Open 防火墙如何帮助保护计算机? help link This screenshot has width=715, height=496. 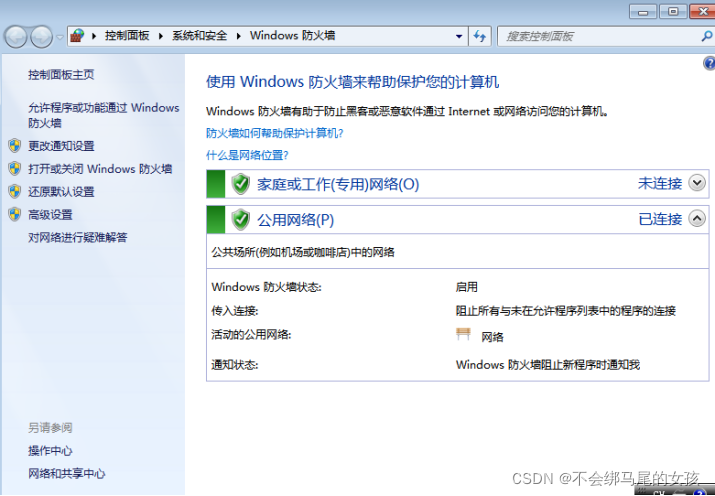275,133
